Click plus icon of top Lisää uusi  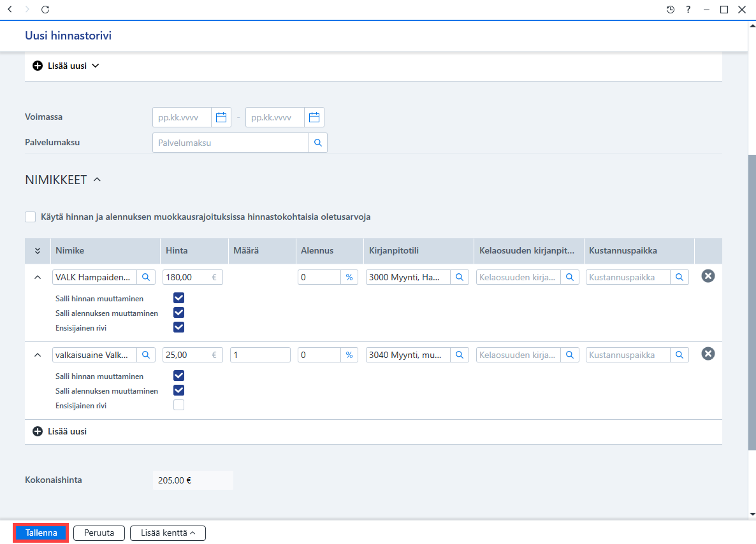38,66
